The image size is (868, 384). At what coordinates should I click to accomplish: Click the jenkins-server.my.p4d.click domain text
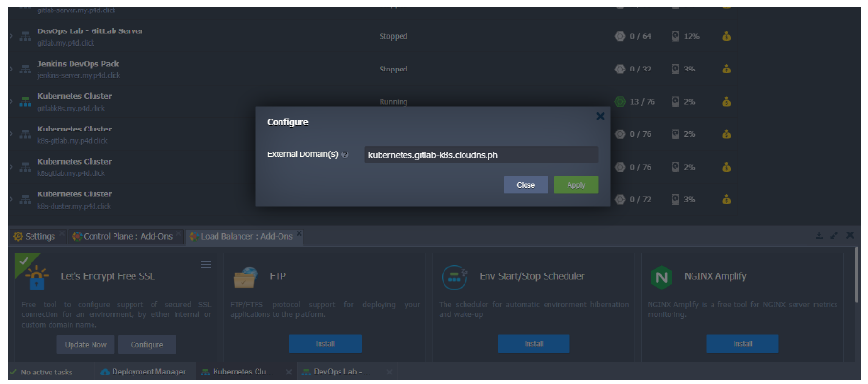click(78, 76)
